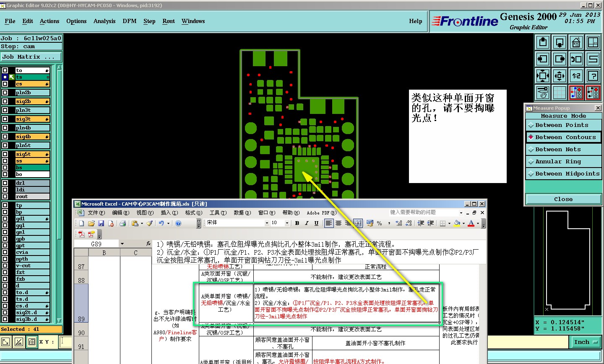Open the Help menu button
604x364 pixels.
416,21
